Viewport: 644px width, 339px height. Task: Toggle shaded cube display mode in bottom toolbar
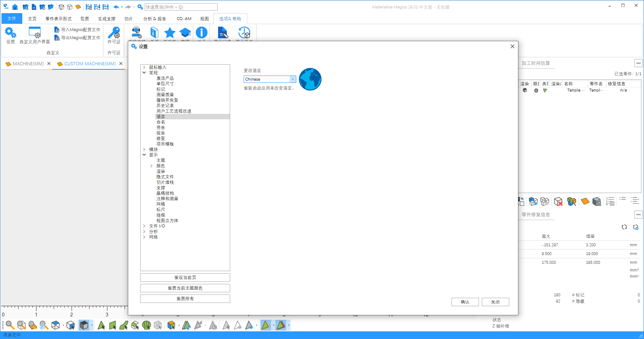tap(85, 325)
